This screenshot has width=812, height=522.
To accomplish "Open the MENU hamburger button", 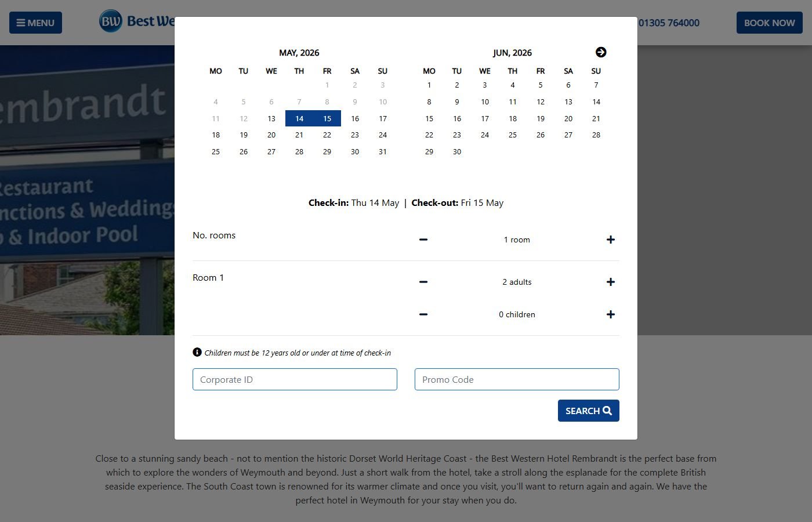I will click(35, 23).
